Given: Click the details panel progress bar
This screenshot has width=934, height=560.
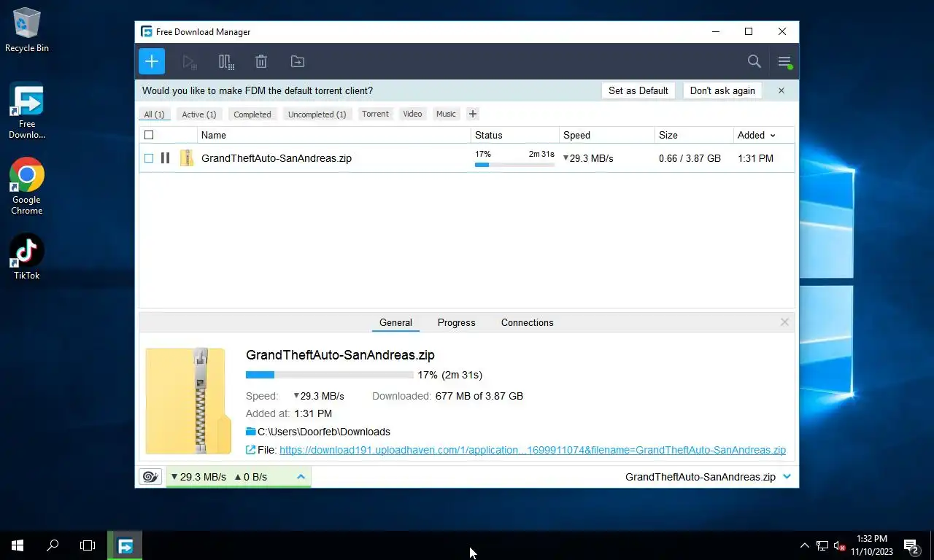Looking at the screenshot, I should pos(330,375).
